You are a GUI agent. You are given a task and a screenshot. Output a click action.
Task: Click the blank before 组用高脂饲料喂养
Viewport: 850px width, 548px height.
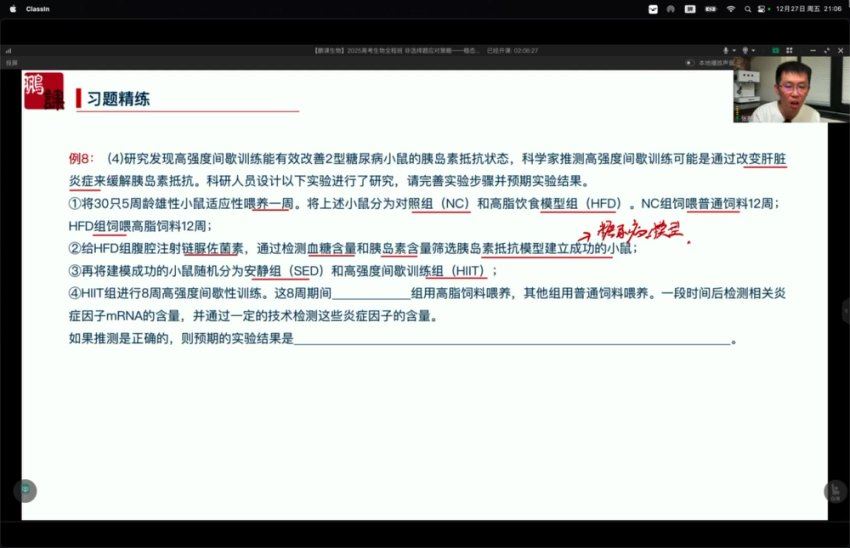(371, 294)
